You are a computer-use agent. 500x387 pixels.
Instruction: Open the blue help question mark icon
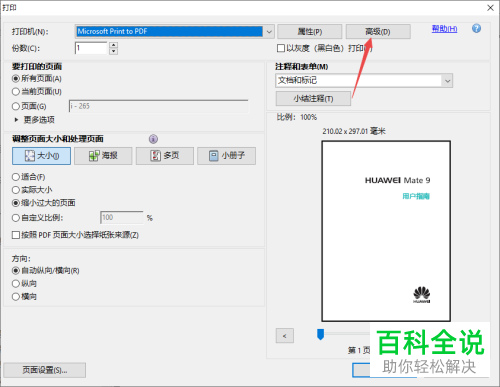476,29
